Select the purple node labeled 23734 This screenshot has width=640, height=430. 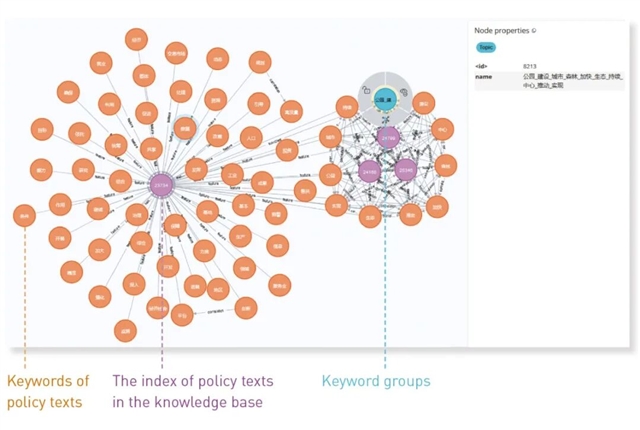(162, 184)
